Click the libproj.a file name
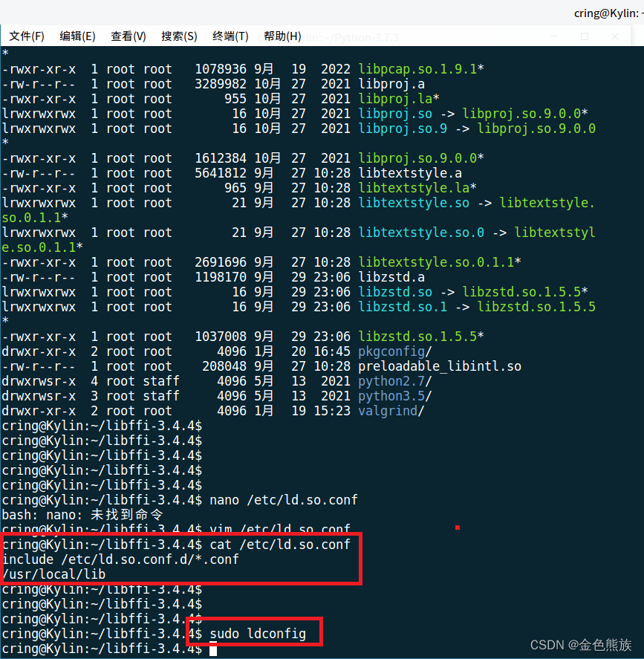Screen dimensions: 644x659 click(391, 84)
